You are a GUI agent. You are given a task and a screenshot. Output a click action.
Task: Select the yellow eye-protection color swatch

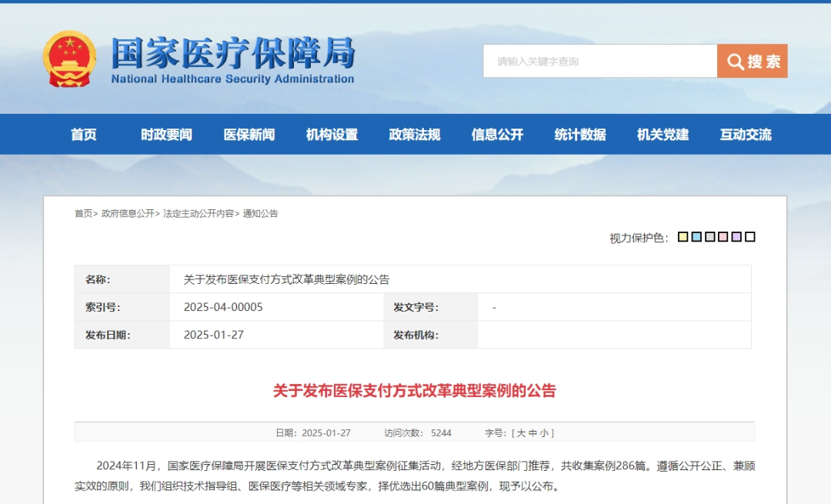(x=683, y=237)
